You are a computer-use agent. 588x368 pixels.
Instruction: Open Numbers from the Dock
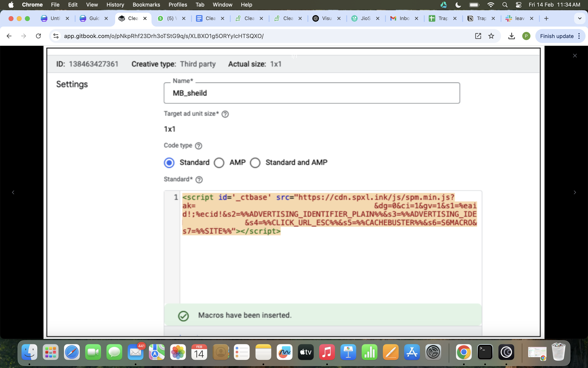tap(369, 352)
